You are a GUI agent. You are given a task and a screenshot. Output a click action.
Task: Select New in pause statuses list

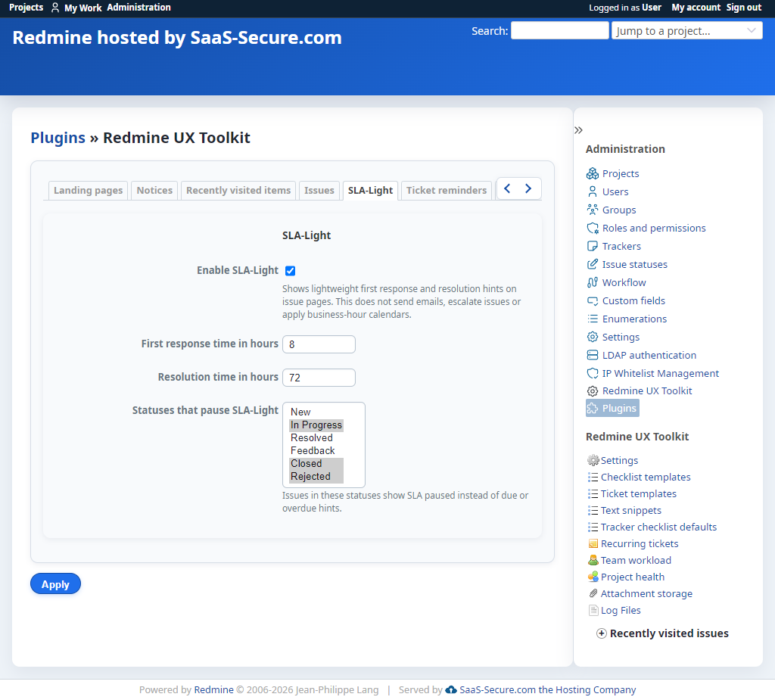point(316,412)
